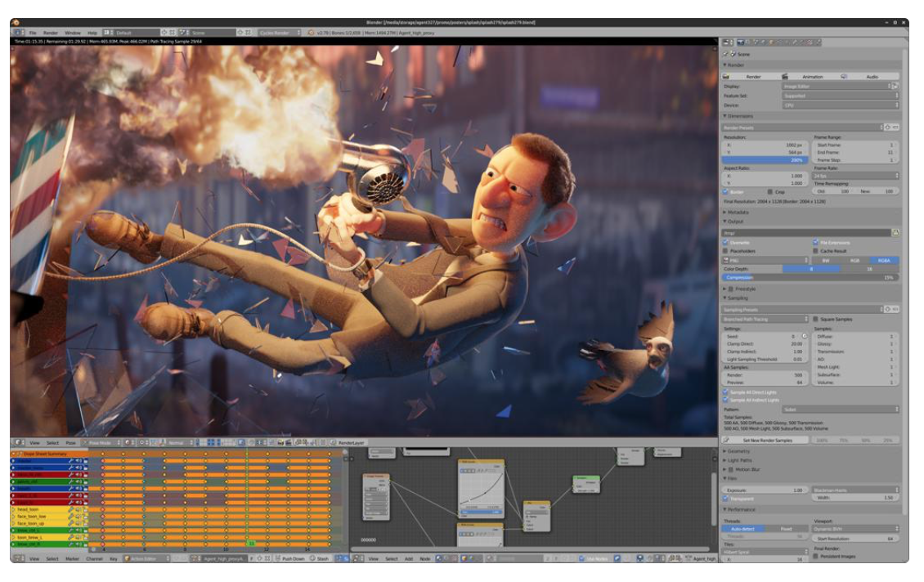This screenshot has height=582, width=924.
Task: Click Resolution X value field
Action: coord(764,145)
